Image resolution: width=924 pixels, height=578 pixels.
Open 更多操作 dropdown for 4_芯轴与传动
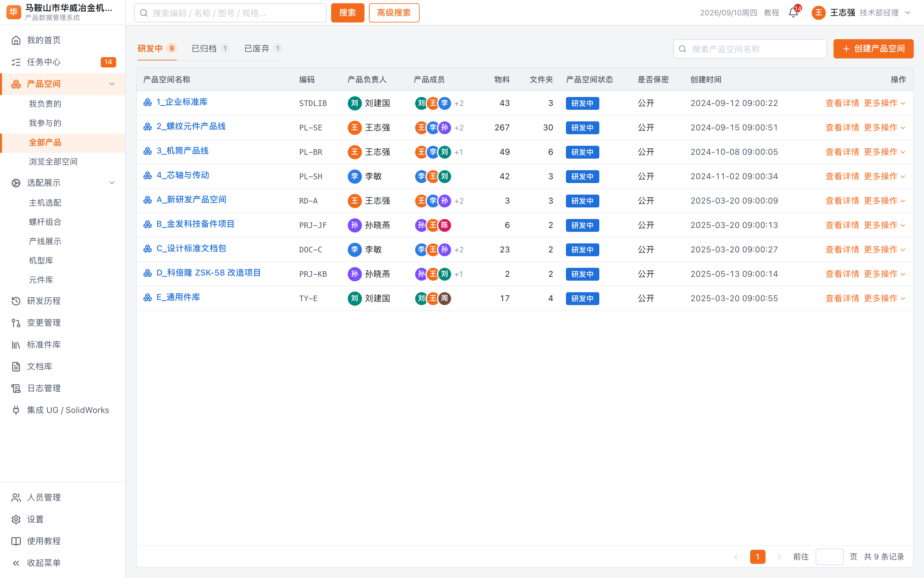click(884, 176)
